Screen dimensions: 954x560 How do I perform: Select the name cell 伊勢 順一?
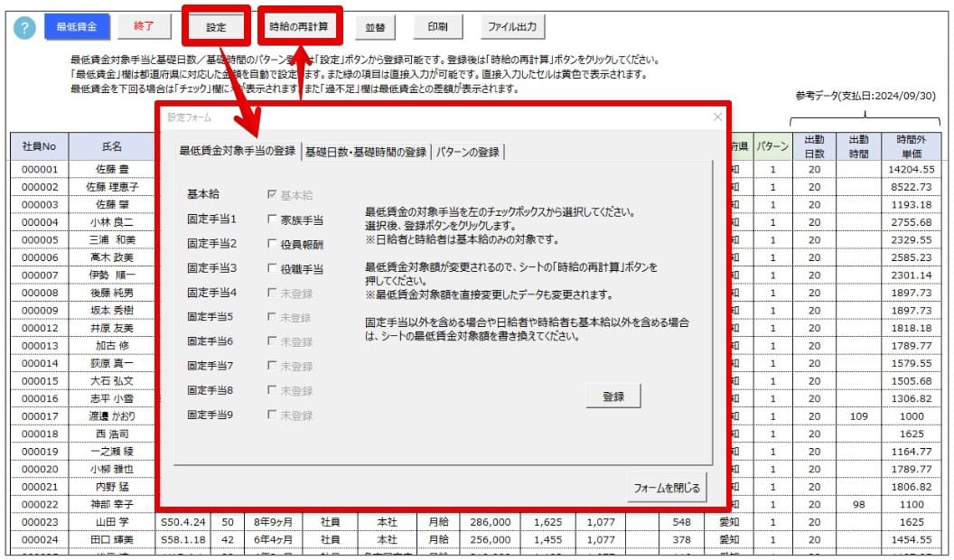pyautogui.click(x=112, y=275)
